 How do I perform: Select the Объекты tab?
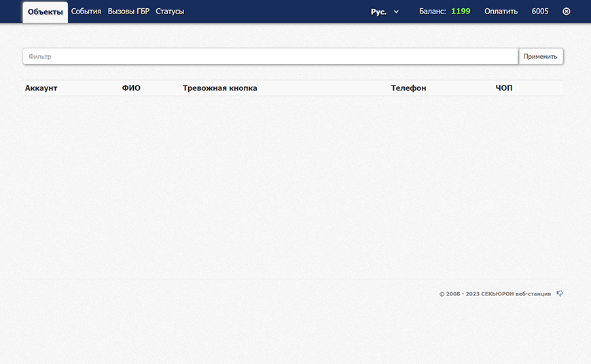coord(46,12)
